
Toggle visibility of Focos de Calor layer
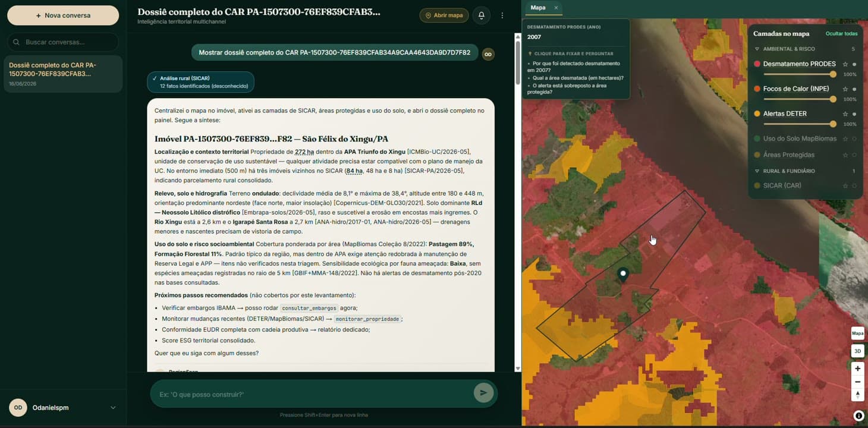[x=854, y=89]
